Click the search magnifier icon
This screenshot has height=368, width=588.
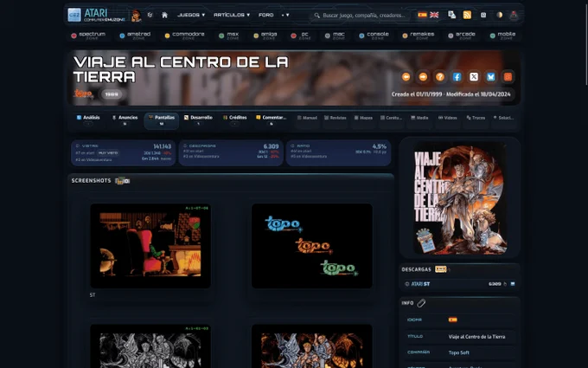pos(316,16)
